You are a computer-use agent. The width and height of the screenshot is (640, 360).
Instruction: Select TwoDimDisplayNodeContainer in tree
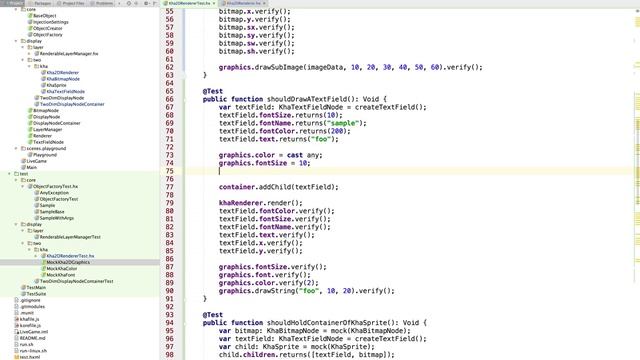[69, 104]
